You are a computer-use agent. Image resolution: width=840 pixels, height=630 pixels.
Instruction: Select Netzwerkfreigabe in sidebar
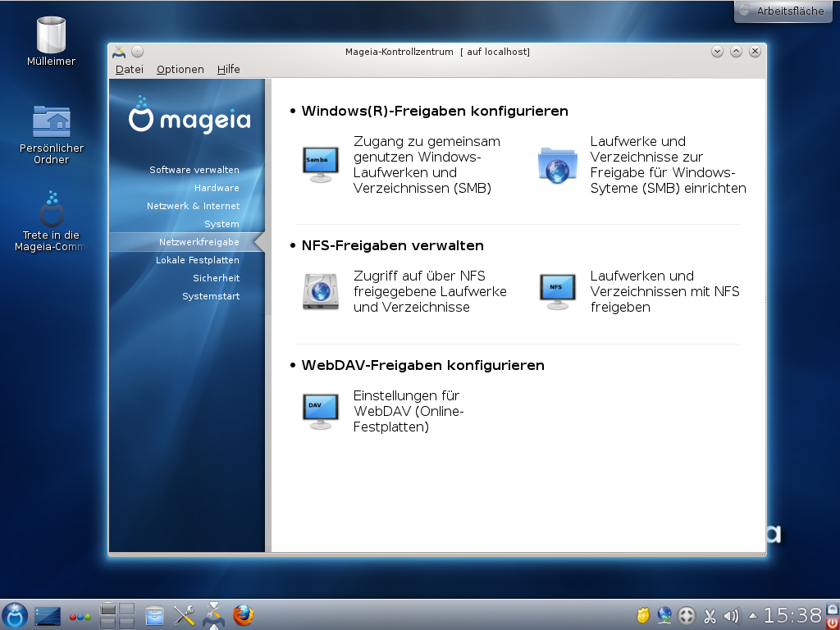click(187, 242)
